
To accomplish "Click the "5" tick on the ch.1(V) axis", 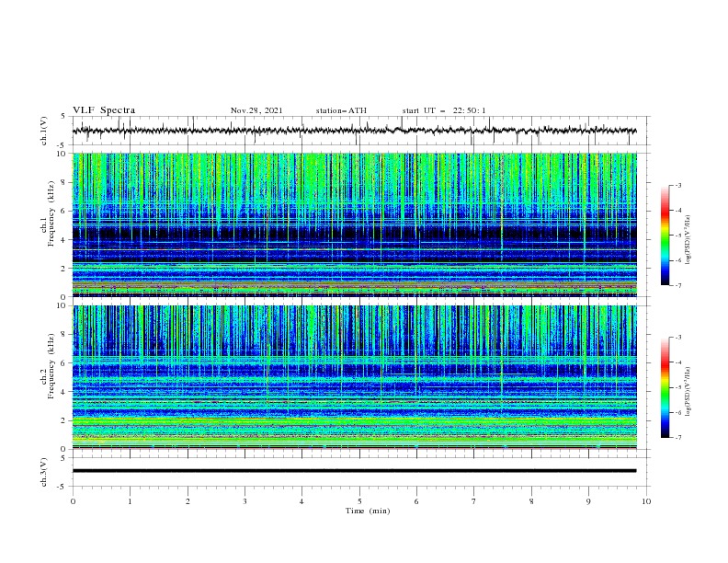I will (65, 117).
